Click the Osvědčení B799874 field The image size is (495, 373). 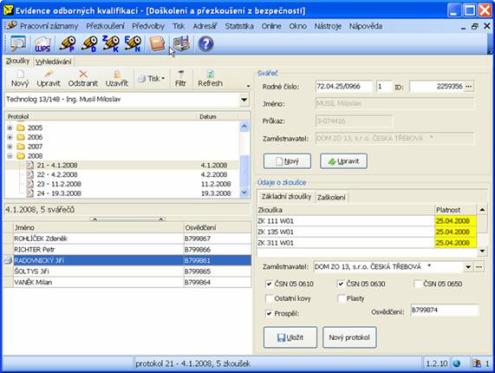tap(444, 310)
